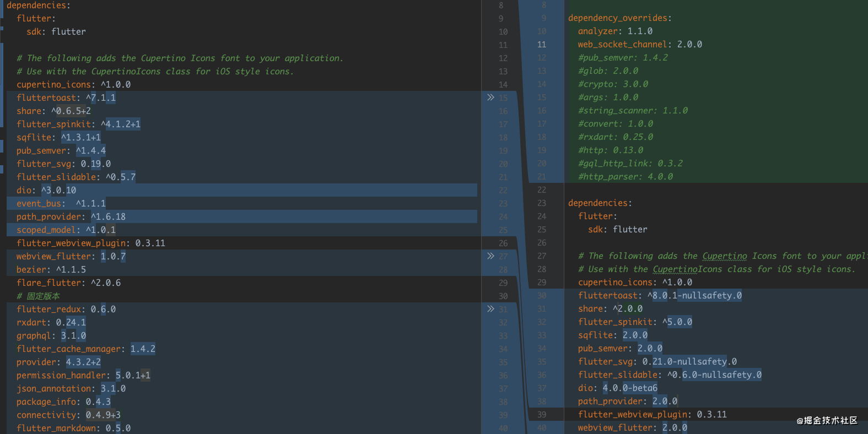Click the 'analyzer: 1.1.0' line
The height and width of the screenshot is (434, 868).
click(x=615, y=31)
